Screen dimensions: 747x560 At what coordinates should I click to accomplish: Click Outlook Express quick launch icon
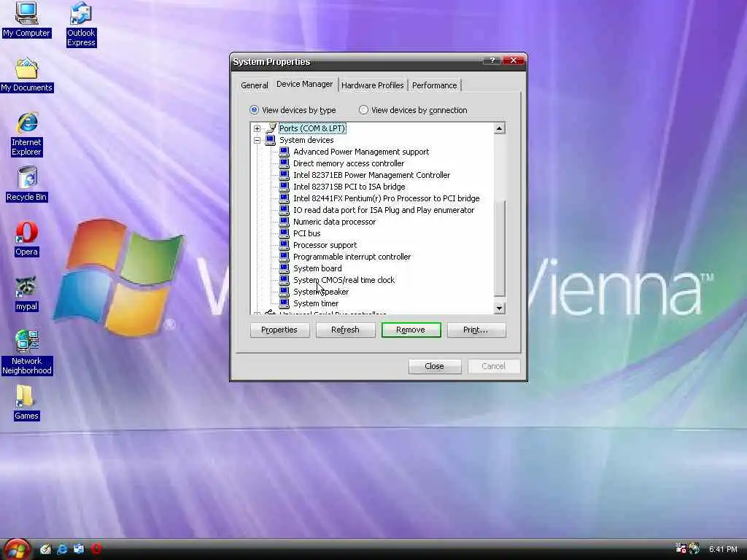pos(79,549)
